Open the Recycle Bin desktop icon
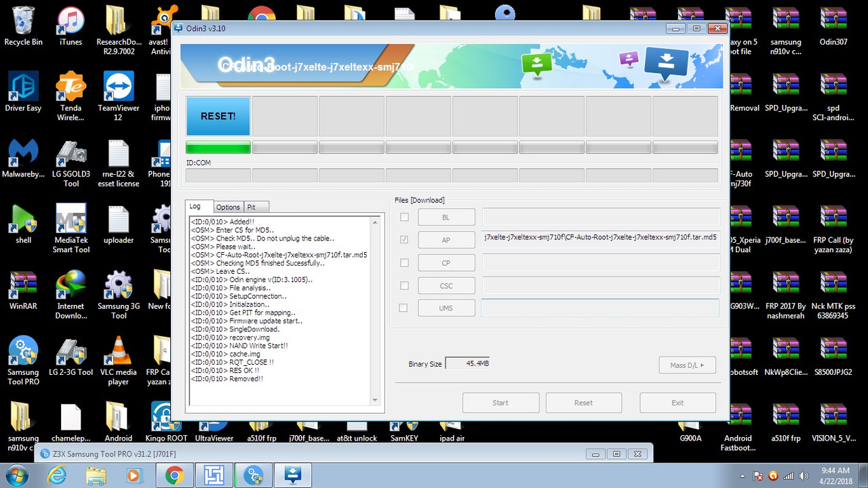 coord(23,26)
